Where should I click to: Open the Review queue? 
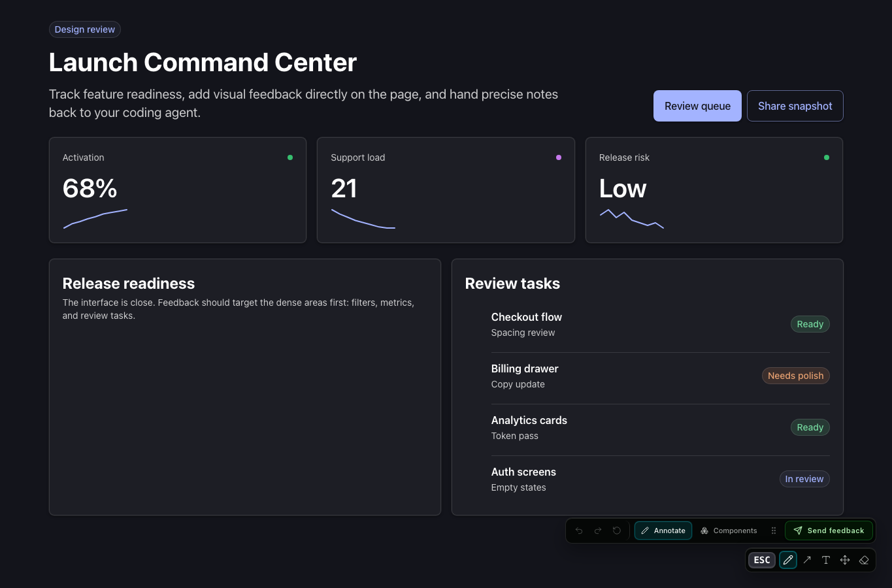(697, 106)
